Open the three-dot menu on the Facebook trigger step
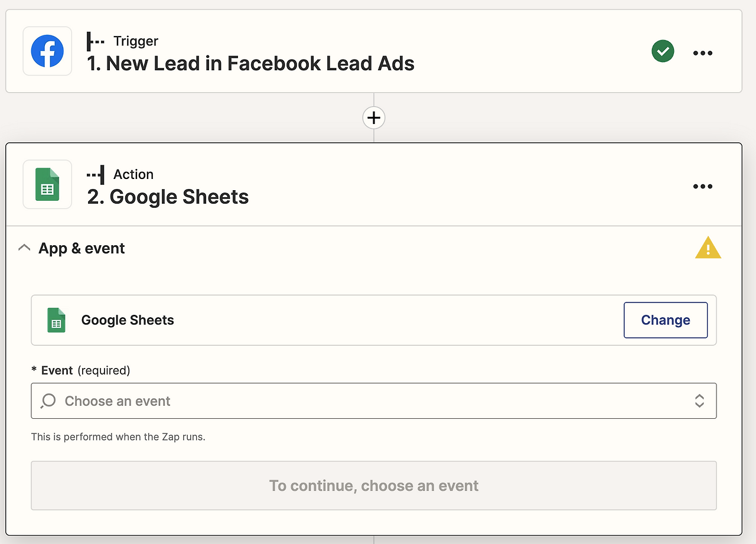 pyautogui.click(x=702, y=53)
